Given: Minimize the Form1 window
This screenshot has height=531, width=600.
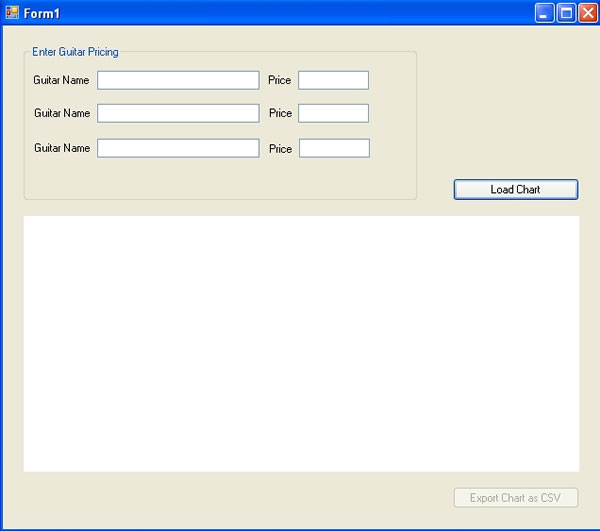Looking at the screenshot, I should coord(545,13).
